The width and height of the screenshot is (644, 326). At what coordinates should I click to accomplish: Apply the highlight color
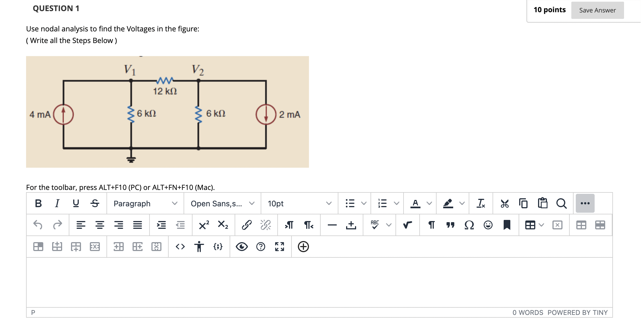pos(448,204)
